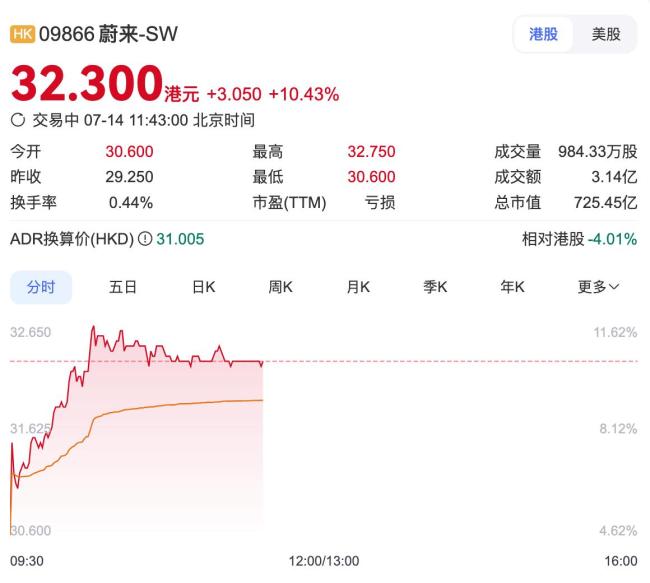
Task: Expand the 更多 chart period dropdown
Action: [x=598, y=287]
